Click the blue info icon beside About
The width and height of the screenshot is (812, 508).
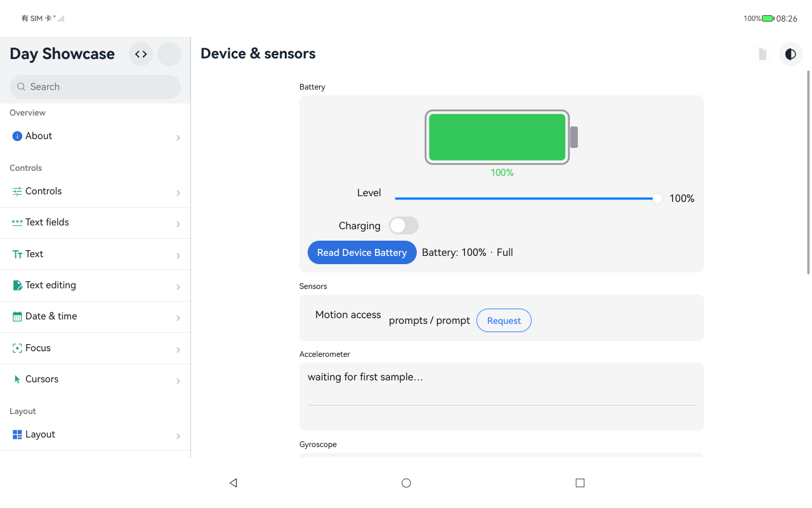coord(17,136)
